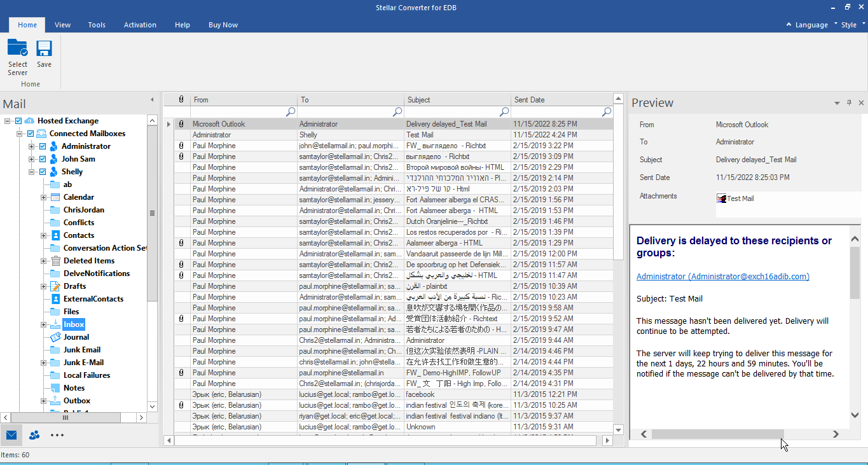Open the Tools ribbon tab
This screenshot has height=465, width=868.
[97, 25]
